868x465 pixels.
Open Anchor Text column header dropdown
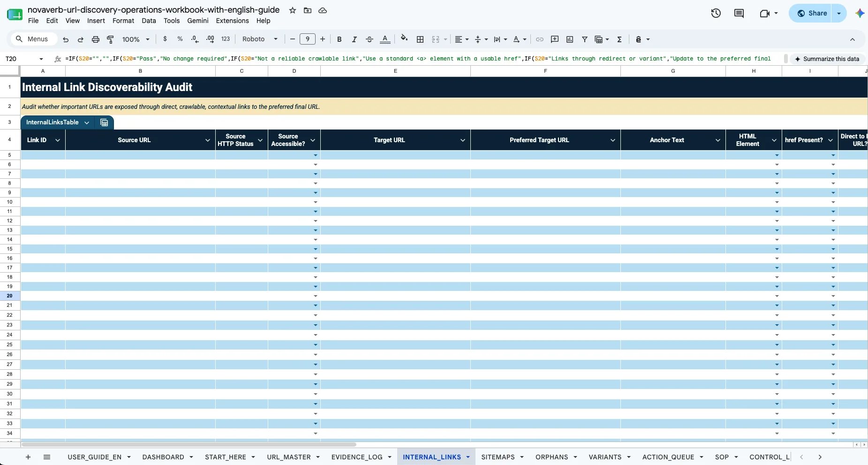718,140
